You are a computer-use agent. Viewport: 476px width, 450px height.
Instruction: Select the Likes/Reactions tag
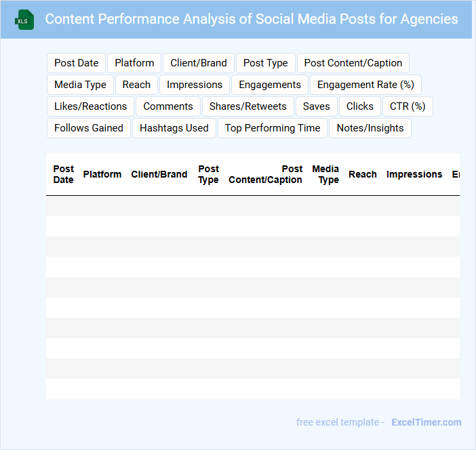point(90,106)
